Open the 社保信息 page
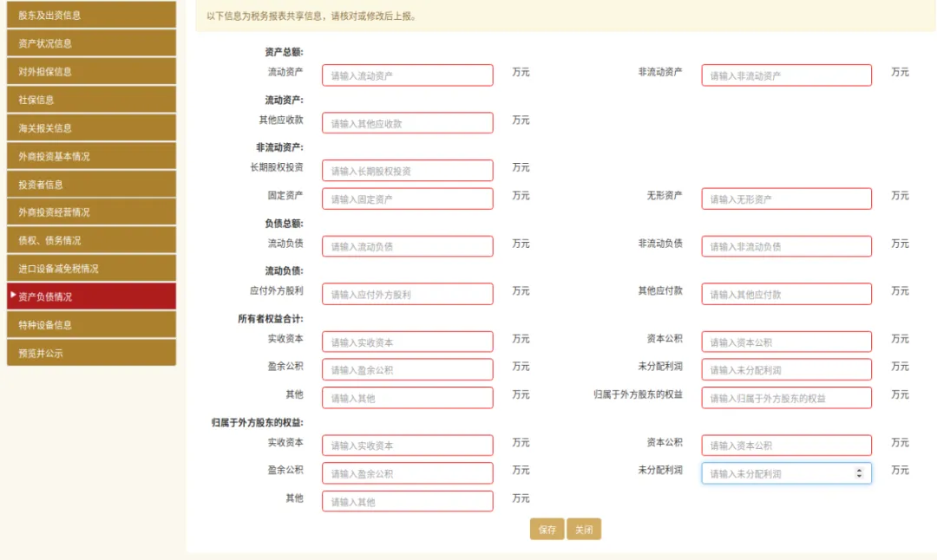Screen dimensions: 937x560 pyautogui.click(x=91, y=99)
